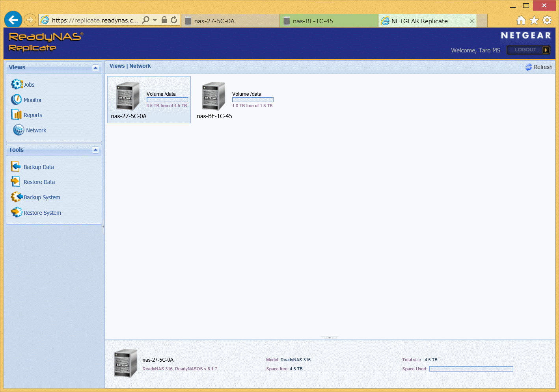Click the Restore Data icon

point(16,182)
